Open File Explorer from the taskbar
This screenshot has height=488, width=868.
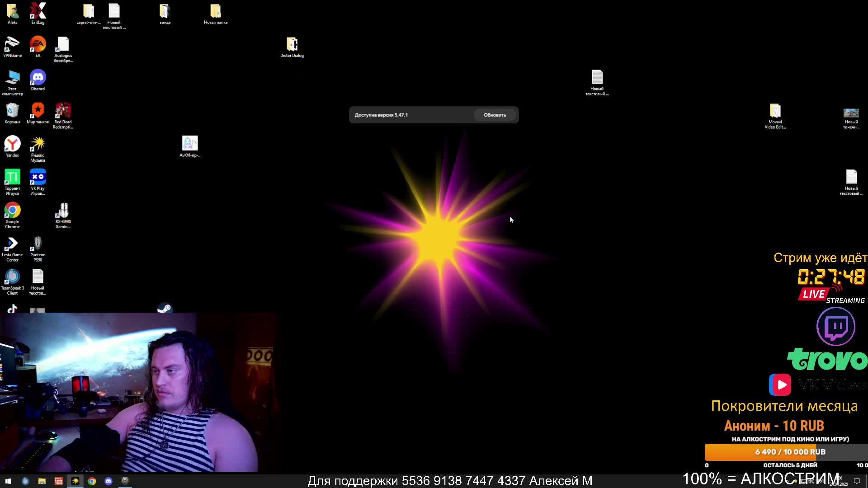tap(42, 481)
